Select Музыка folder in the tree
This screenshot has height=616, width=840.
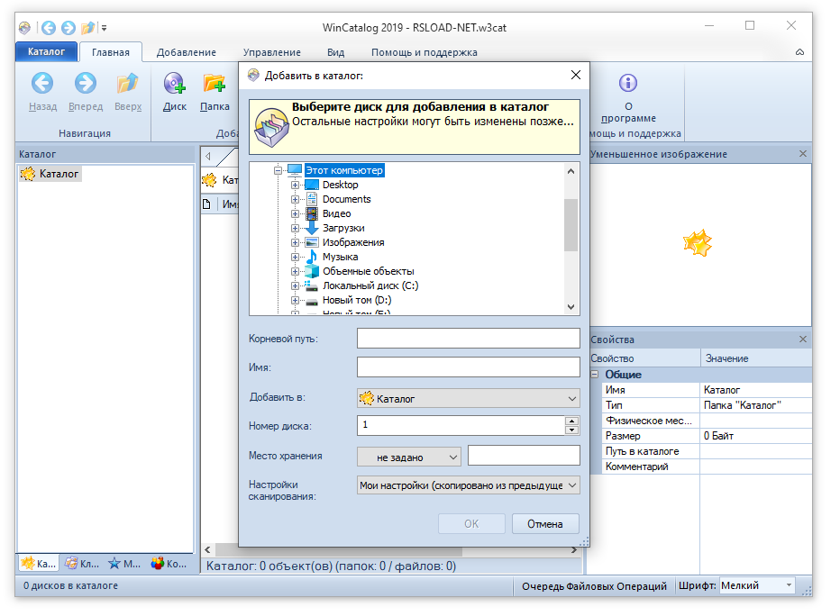point(340,257)
